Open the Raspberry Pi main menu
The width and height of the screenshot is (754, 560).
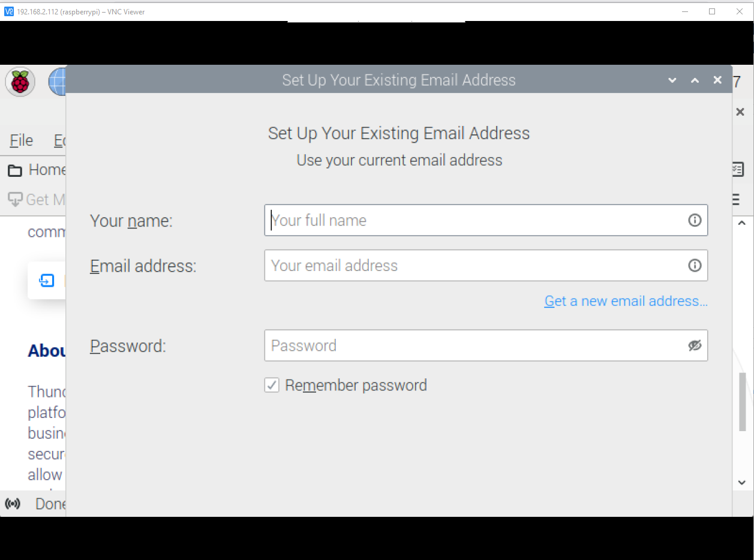coord(20,82)
